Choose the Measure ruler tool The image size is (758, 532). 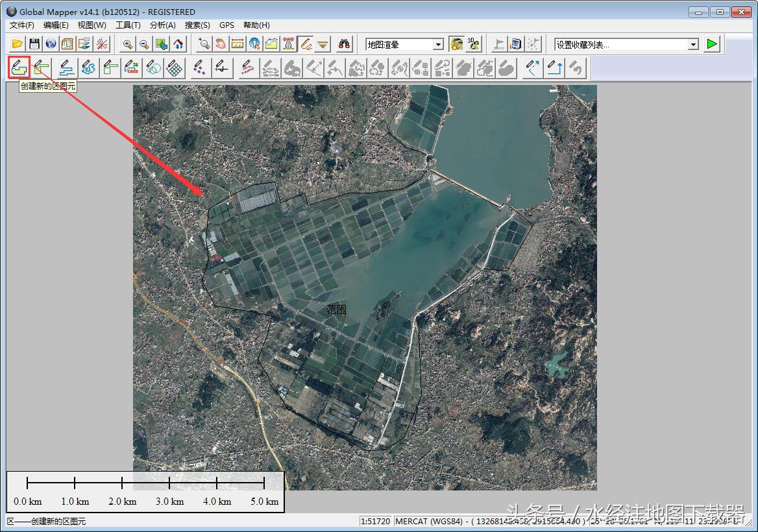[238, 44]
